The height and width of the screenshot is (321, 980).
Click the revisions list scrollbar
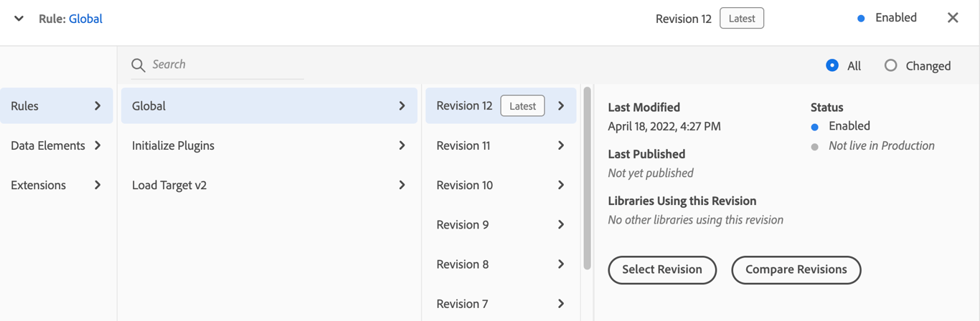click(x=587, y=179)
